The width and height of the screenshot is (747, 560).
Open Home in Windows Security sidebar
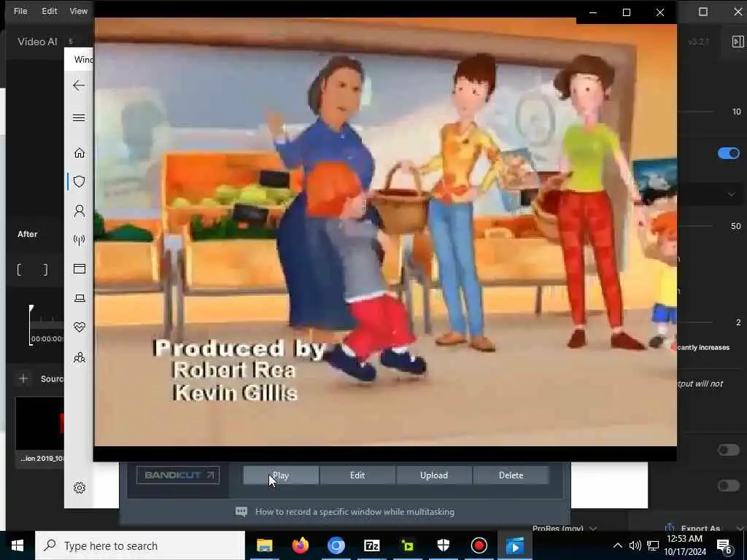pyautogui.click(x=79, y=152)
